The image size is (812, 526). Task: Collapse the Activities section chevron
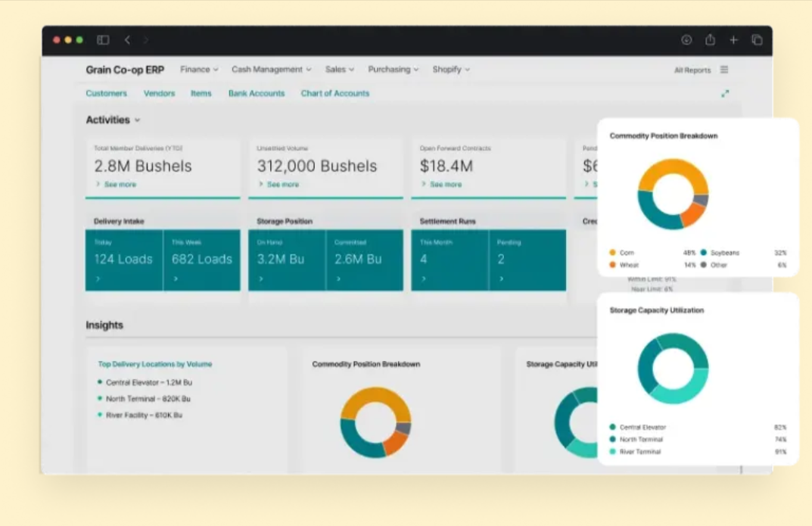point(137,120)
